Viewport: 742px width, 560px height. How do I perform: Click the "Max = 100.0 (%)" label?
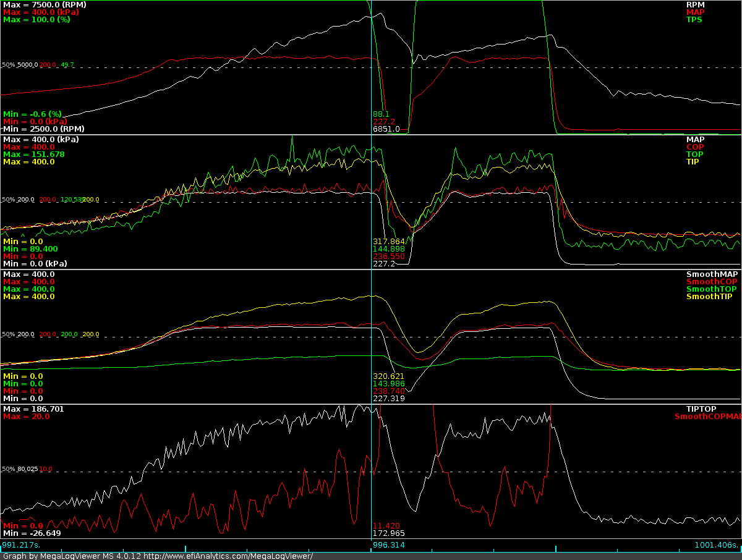click(36, 19)
